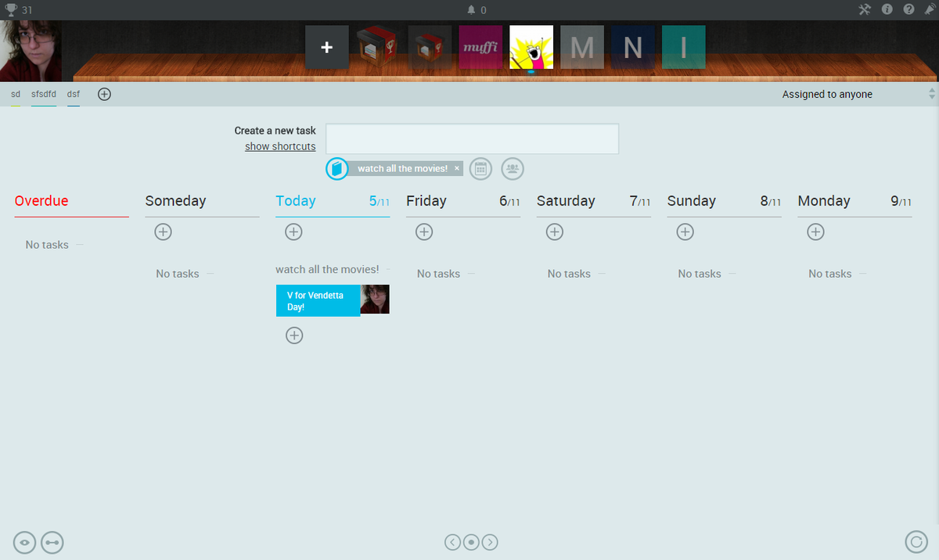Add a new project with plus tile
Screen dimensions: 939x560
(x=327, y=47)
